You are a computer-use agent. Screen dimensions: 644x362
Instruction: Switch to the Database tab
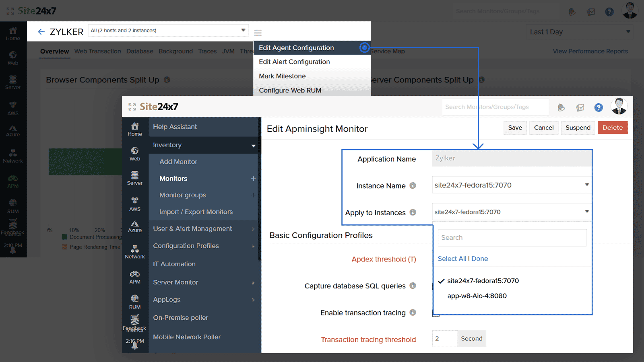click(140, 51)
